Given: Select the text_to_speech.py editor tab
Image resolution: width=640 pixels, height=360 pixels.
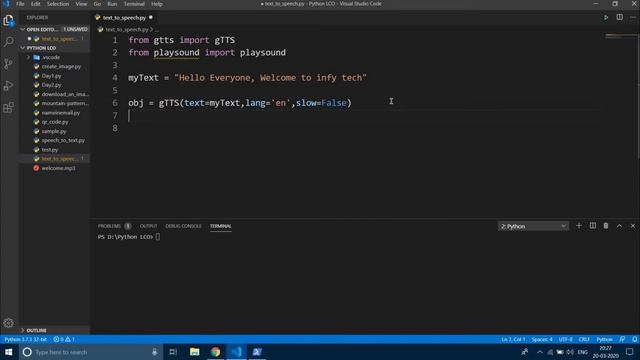Looking at the screenshot, I should coord(124,18).
